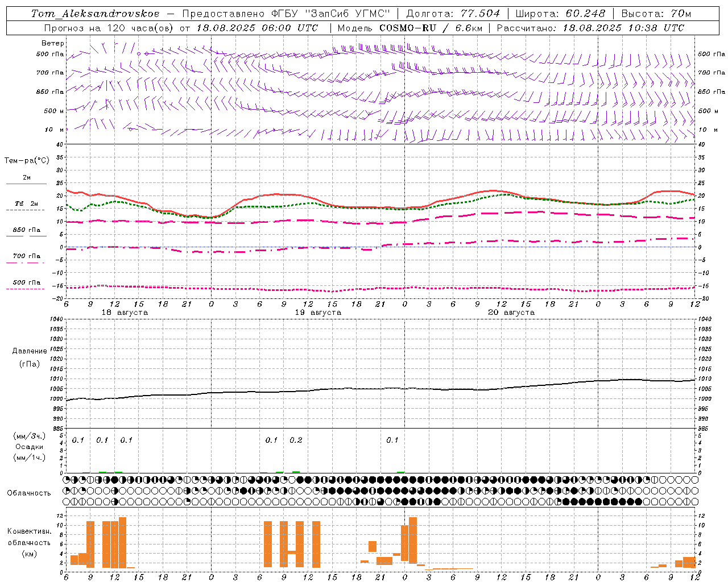Click the red line sample under the 2м legend
This screenshot has width=728, height=582.
[x=26, y=184]
